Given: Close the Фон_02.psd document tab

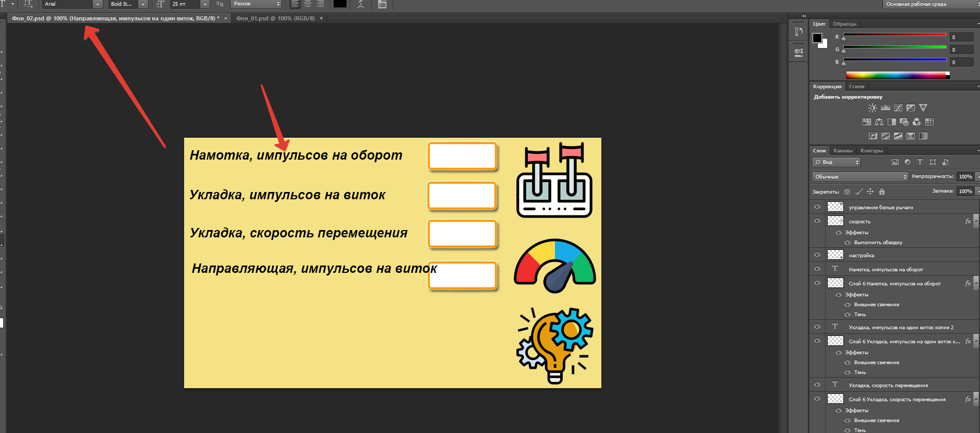Looking at the screenshot, I should pos(226,18).
